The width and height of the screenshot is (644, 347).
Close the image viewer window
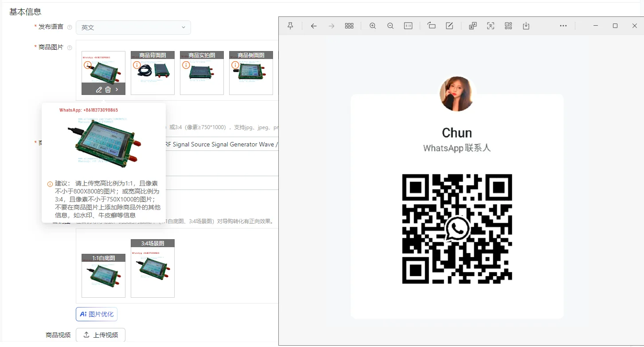click(x=634, y=26)
